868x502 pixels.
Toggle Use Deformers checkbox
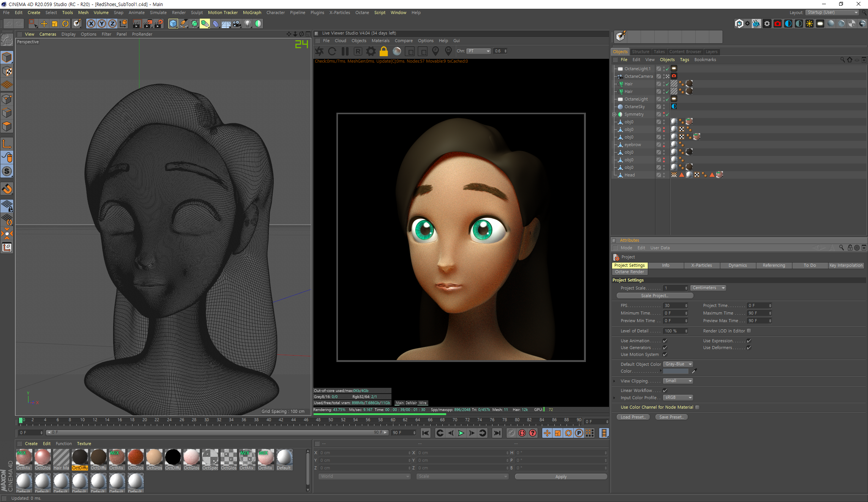pos(749,348)
